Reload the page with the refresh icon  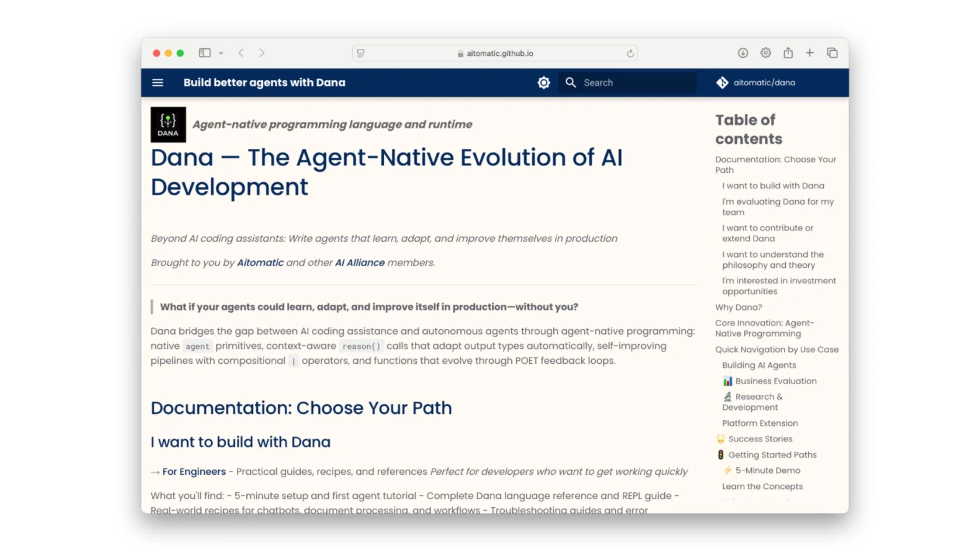tap(630, 53)
